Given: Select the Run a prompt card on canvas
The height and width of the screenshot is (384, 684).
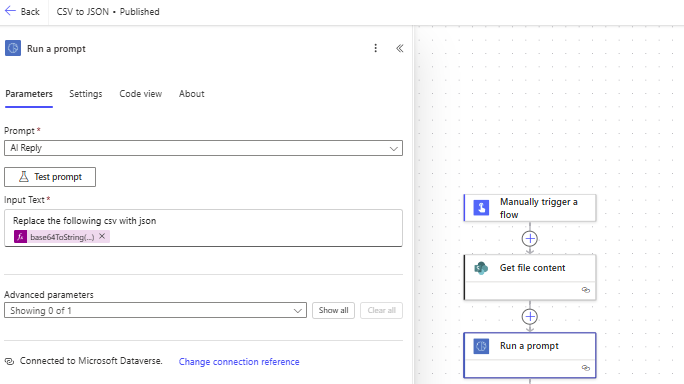Looking at the screenshot, I should [530, 355].
